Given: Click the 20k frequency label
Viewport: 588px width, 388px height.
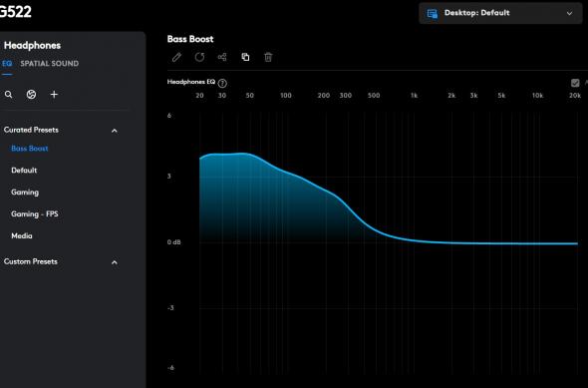Looking at the screenshot, I should point(575,96).
